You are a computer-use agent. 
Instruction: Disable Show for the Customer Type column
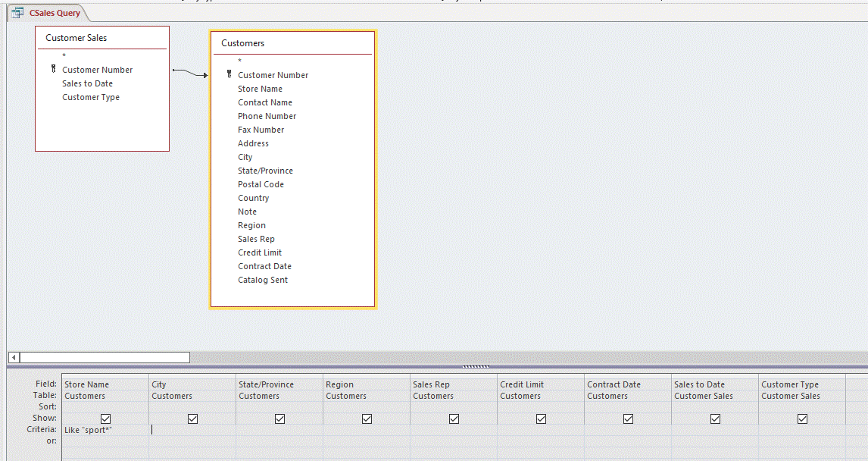(802, 418)
